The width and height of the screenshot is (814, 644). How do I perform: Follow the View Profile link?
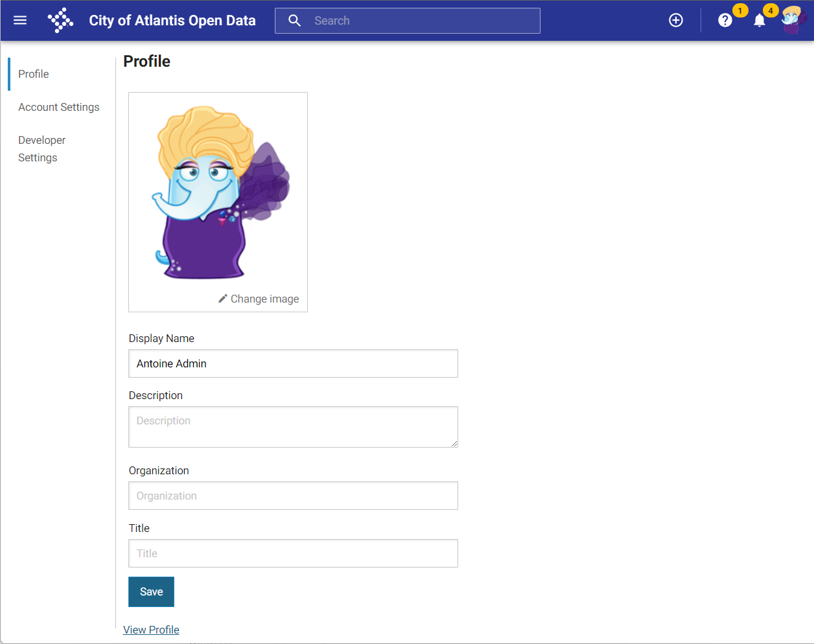click(x=151, y=630)
